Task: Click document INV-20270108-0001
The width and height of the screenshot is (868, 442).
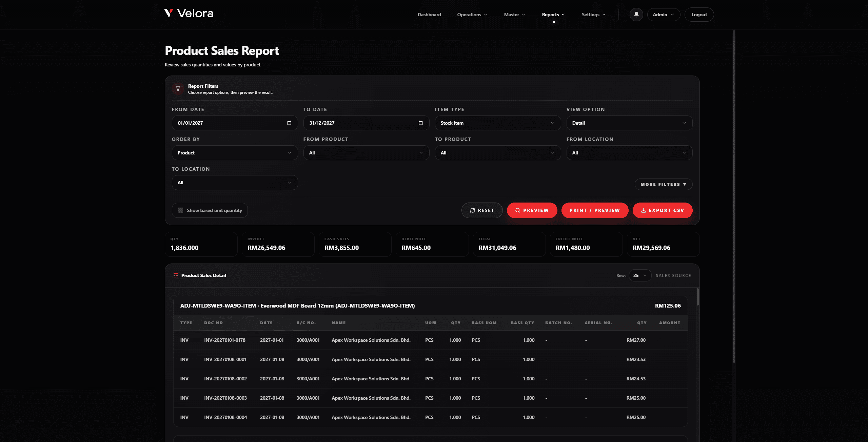Action: 225,359
